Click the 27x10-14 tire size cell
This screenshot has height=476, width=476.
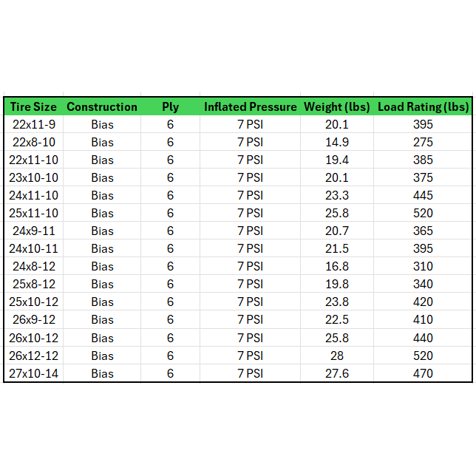click(x=34, y=373)
